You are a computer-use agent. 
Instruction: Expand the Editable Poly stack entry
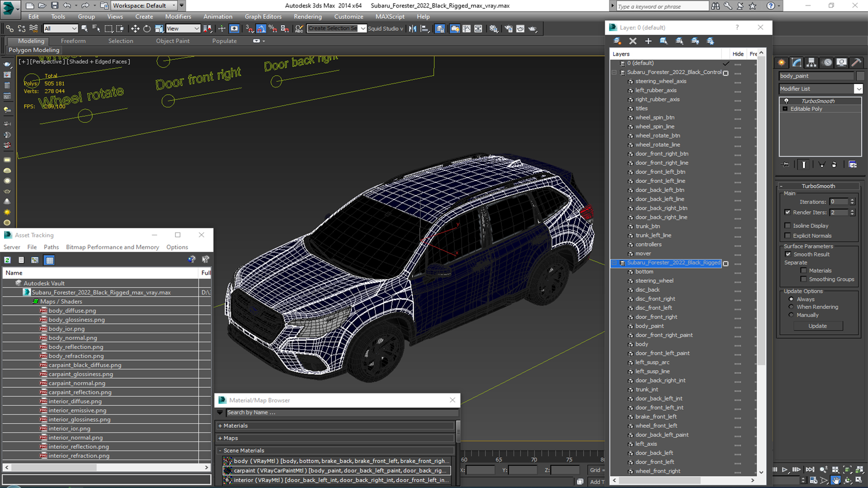pyautogui.click(x=785, y=109)
